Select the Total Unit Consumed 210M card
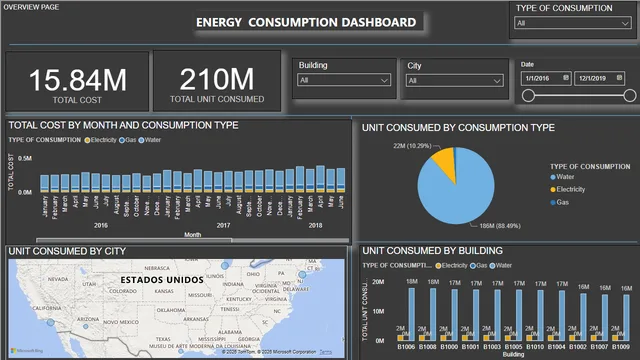The width and height of the screenshot is (640, 360). coord(217,81)
